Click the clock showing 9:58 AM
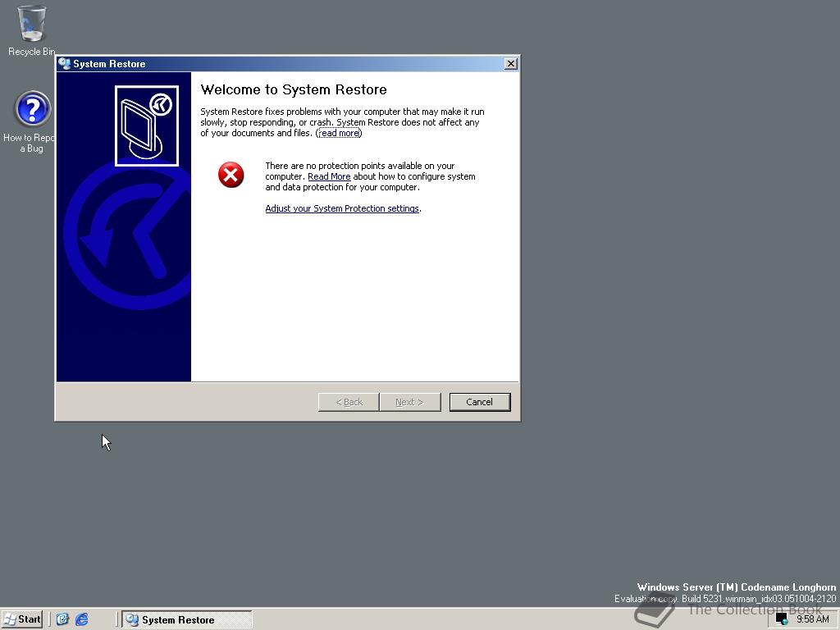Screen dimensions: 840x630 click(x=813, y=619)
